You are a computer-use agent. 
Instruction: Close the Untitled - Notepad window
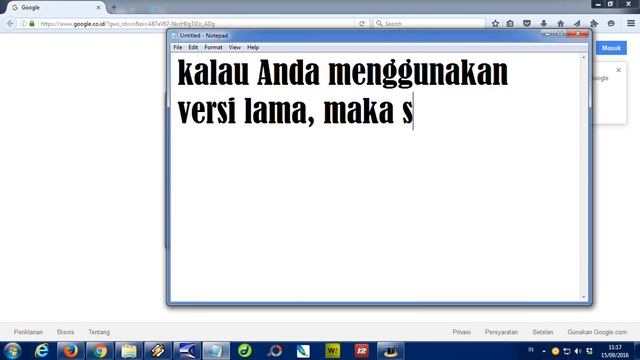[578, 34]
